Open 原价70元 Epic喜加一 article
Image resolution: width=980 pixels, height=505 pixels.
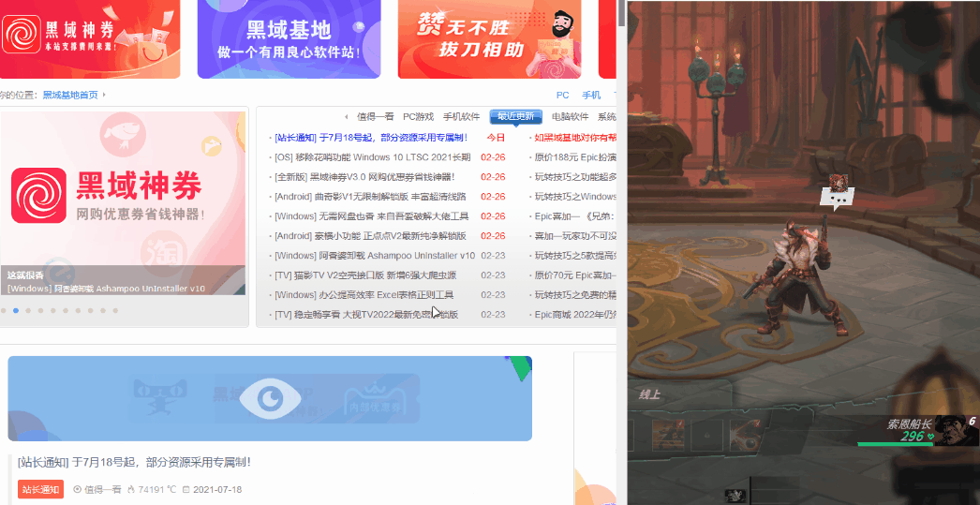pos(575,275)
